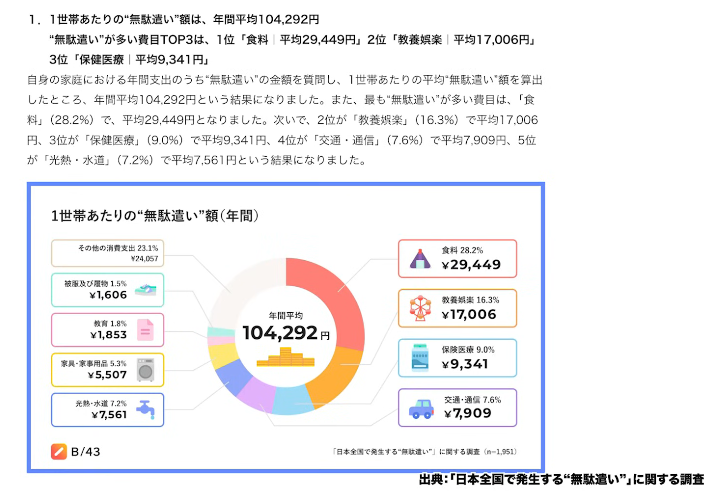Click the gold bars icon in chart center
Viewport: 704px width, 493px height.
pos(285,357)
